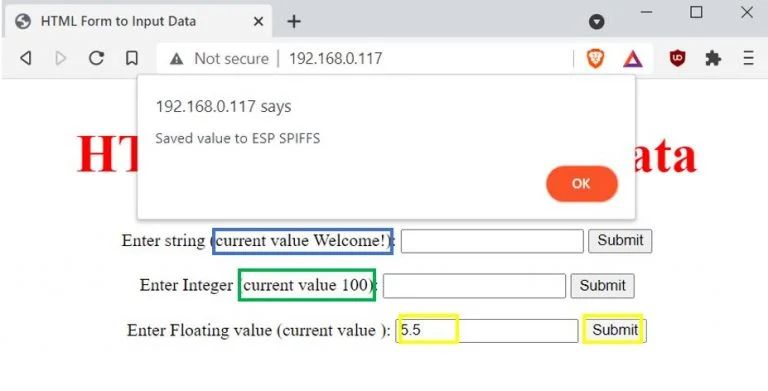Screen dimensions: 768x391
Task: Focus the Enter Integer input field
Action: (474, 286)
